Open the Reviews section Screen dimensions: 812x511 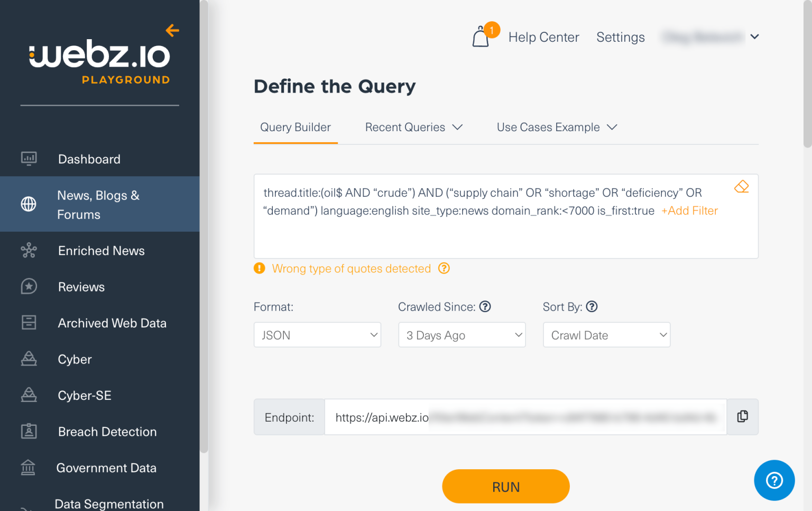pos(81,287)
